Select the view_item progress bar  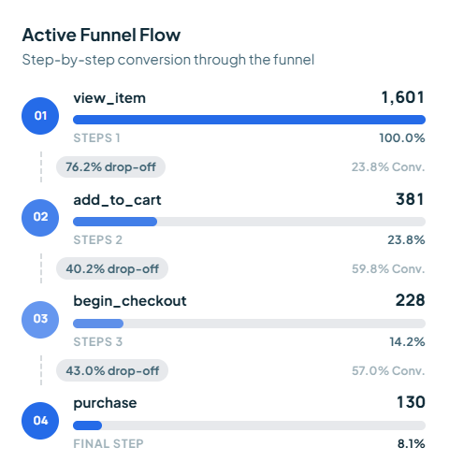pyautogui.click(x=249, y=120)
